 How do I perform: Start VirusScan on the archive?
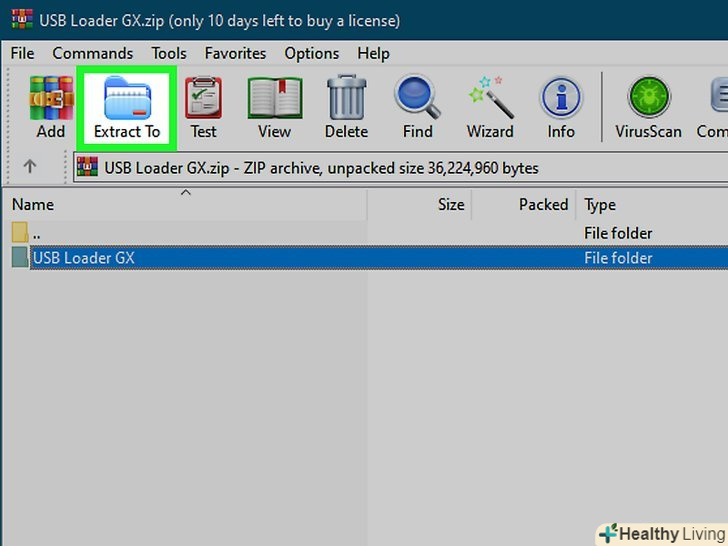click(648, 107)
